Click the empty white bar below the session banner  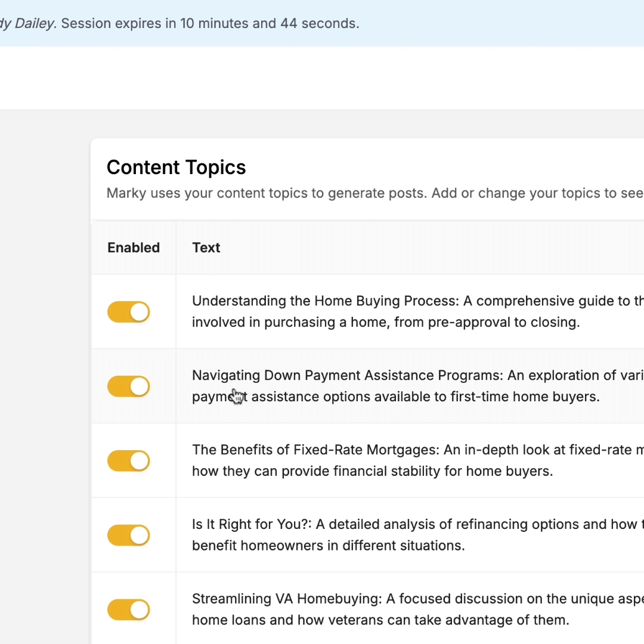tap(322, 78)
